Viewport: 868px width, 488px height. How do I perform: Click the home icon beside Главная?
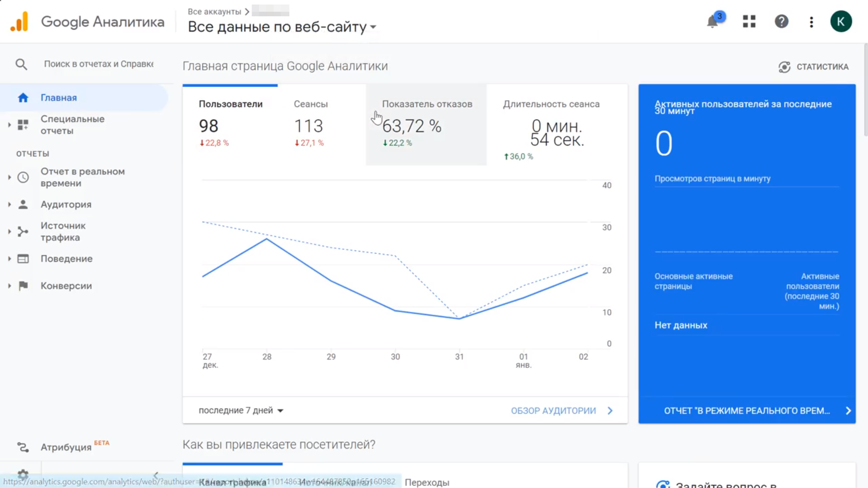coord(23,98)
